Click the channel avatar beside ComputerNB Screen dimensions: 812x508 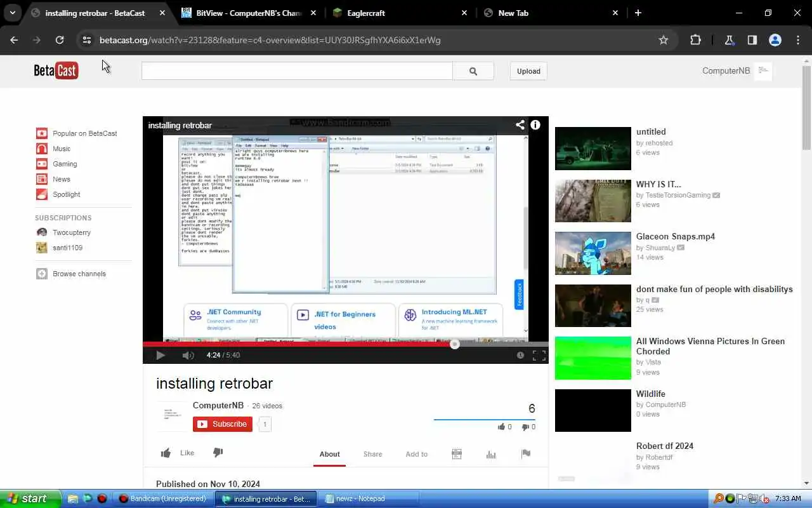click(x=171, y=416)
